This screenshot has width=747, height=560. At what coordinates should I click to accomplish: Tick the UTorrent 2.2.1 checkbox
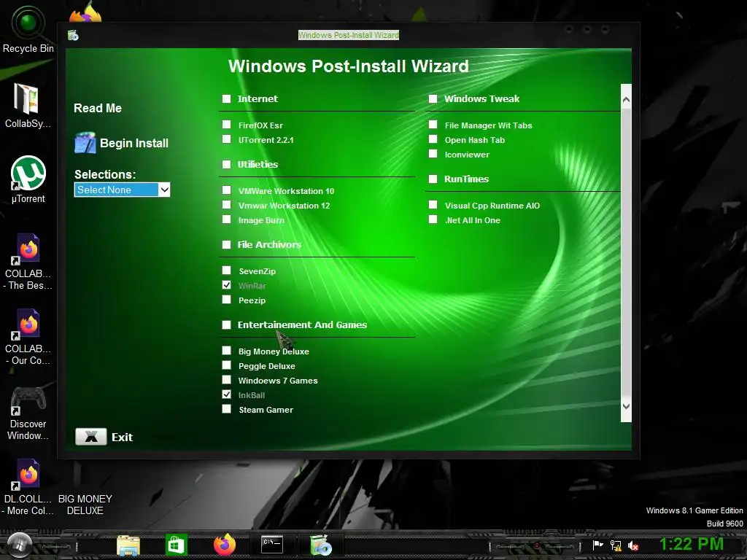coord(226,139)
